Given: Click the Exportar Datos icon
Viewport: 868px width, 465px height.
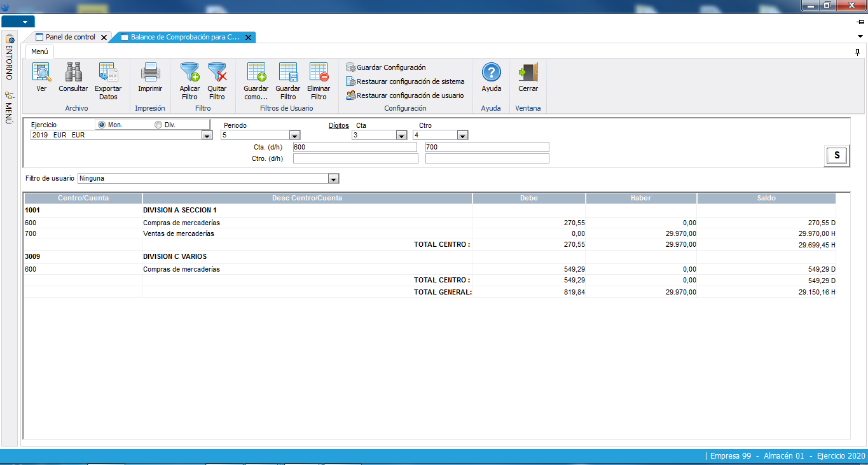Looking at the screenshot, I should point(108,73).
